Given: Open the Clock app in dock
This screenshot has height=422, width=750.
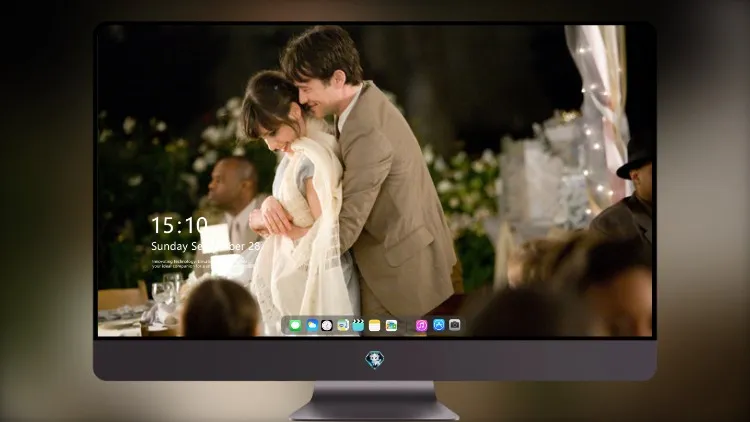Looking at the screenshot, I should click(327, 325).
